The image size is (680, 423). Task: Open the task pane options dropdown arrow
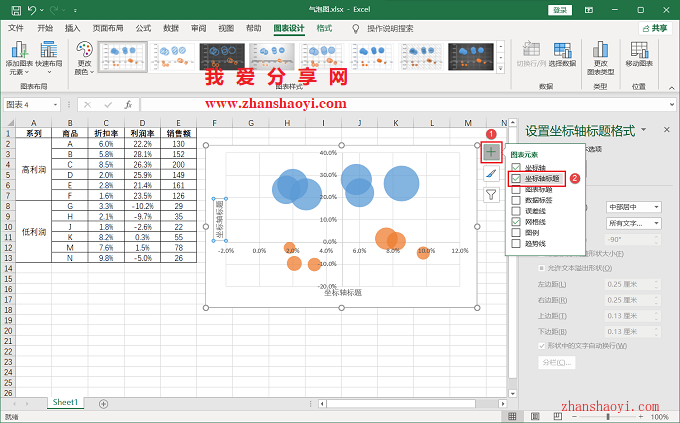pos(644,129)
